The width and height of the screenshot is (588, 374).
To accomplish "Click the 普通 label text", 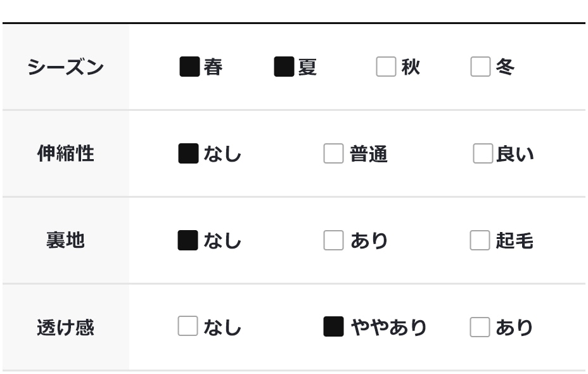I will 369,154.
